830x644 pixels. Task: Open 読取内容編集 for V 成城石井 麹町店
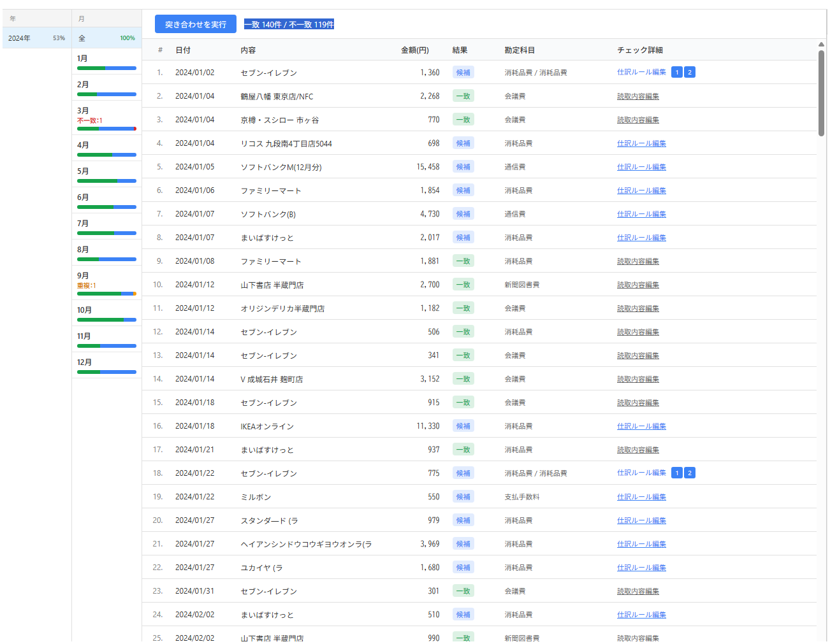pyautogui.click(x=637, y=378)
